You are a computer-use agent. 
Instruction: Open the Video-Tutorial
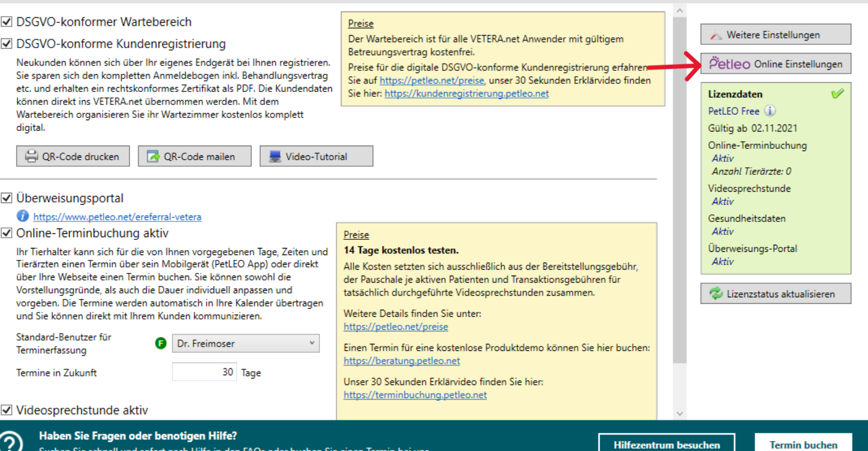click(x=317, y=156)
